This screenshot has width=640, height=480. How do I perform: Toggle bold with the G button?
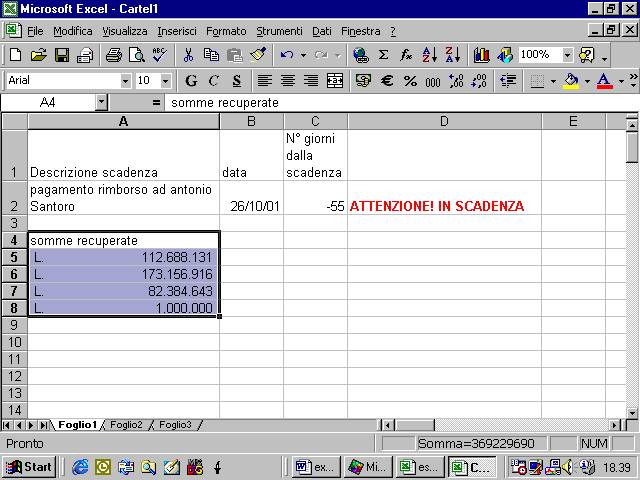point(191,80)
